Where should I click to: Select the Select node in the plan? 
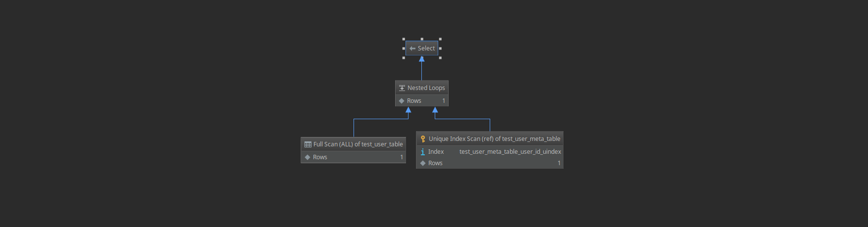(x=422, y=48)
